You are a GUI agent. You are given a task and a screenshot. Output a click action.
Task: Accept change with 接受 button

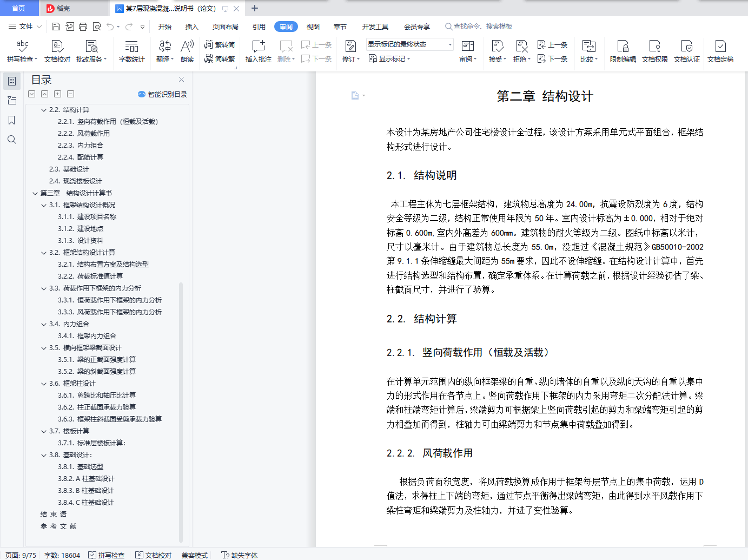pyautogui.click(x=498, y=51)
